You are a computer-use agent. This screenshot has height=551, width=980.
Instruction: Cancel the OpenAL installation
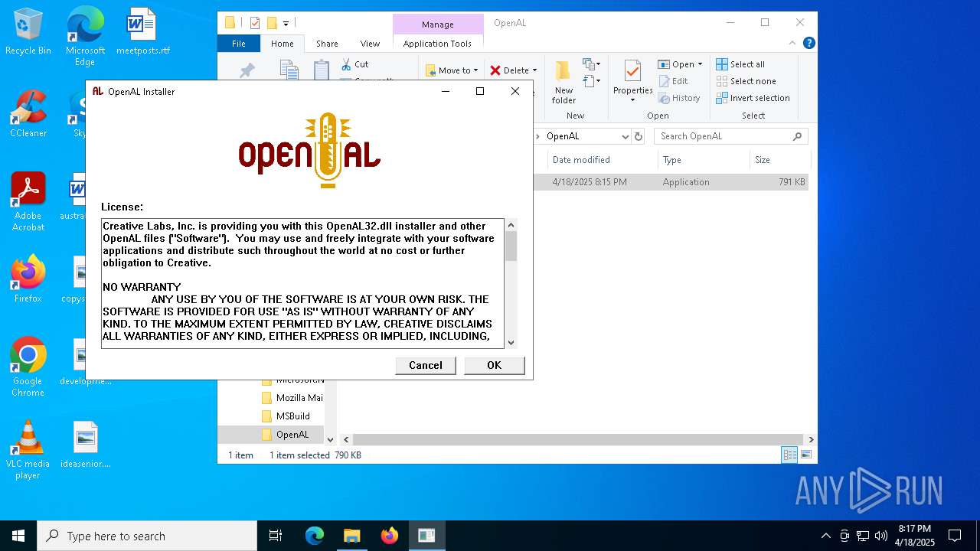(x=425, y=366)
